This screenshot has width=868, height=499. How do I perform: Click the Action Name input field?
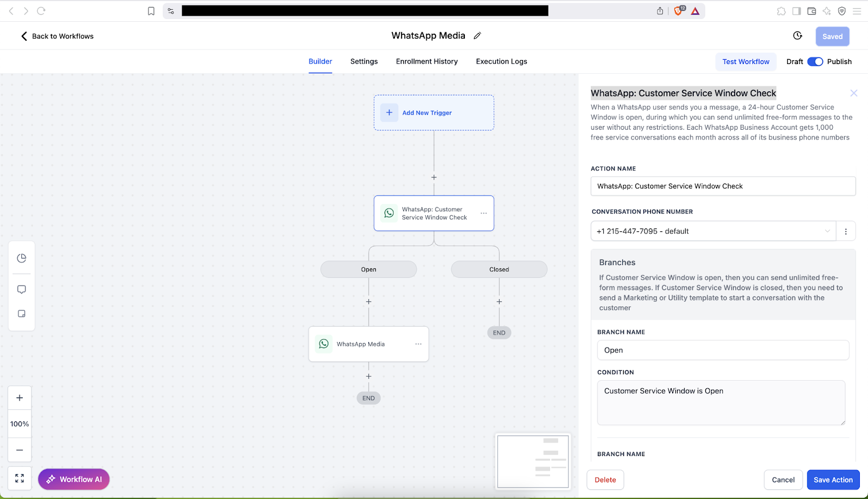pos(723,186)
